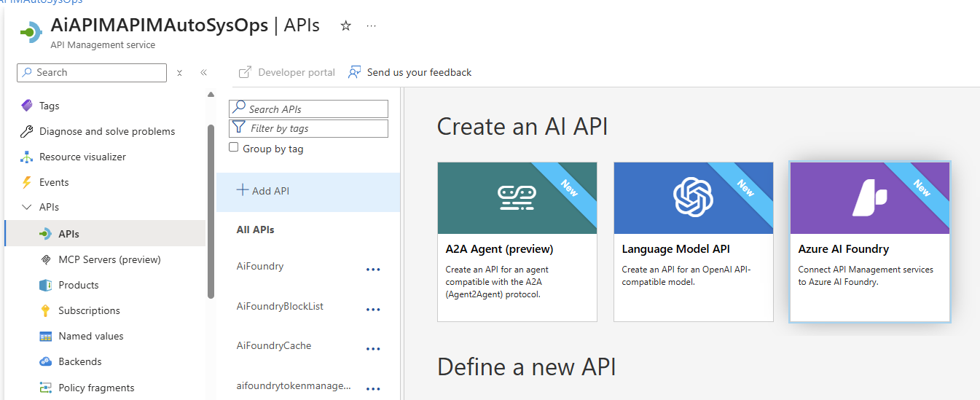Select the AiFoundryBlockList API
The width and height of the screenshot is (980, 400).
(x=280, y=307)
